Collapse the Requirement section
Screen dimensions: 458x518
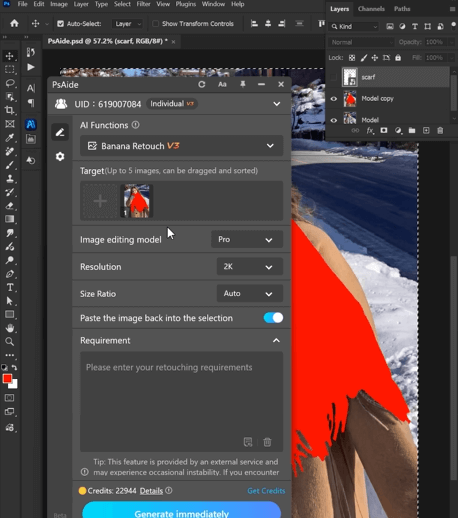(276, 340)
